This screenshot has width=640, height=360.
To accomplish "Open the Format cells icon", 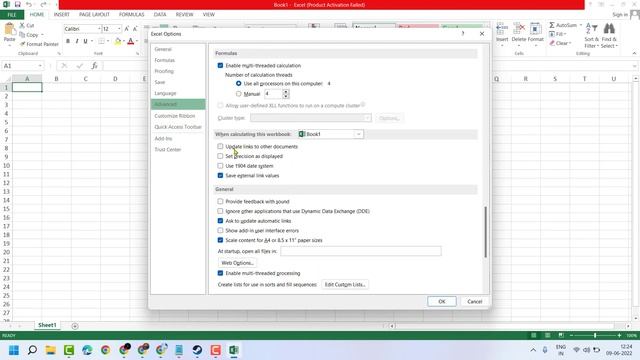I will [535, 29].
